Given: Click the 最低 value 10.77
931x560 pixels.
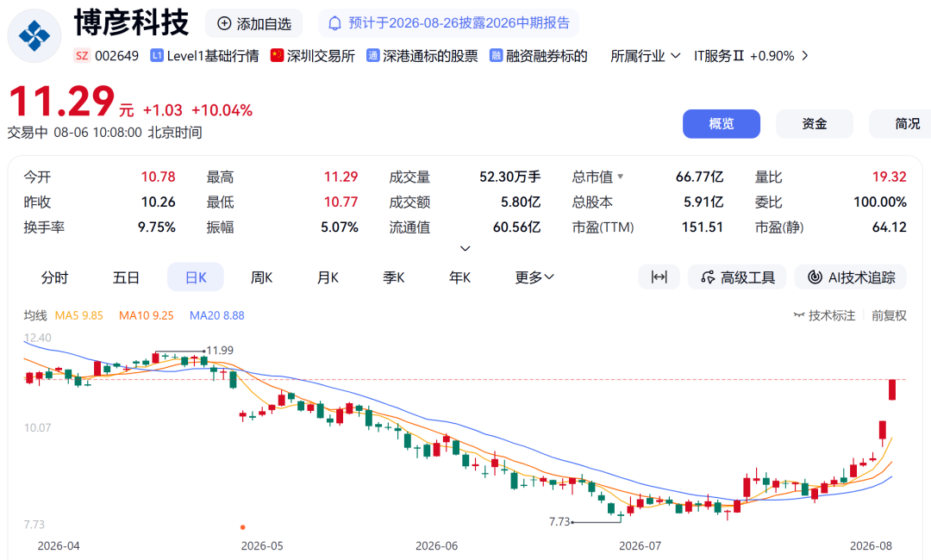Looking at the screenshot, I should pyautogui.click(x=341, y=202).
